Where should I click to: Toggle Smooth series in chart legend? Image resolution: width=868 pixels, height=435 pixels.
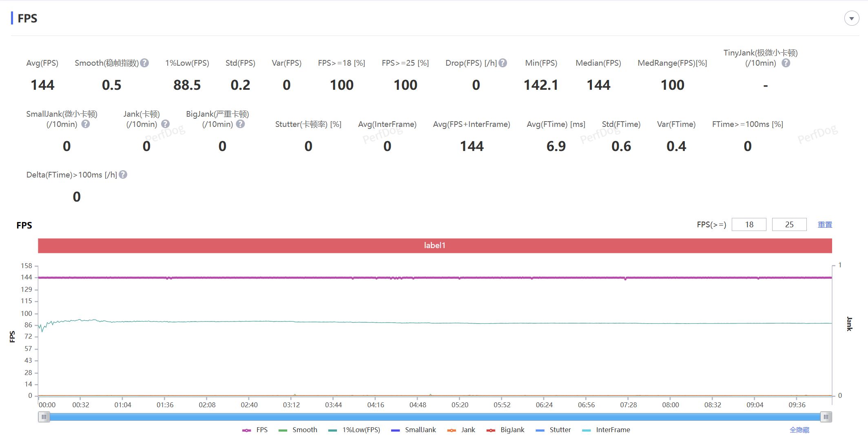point(298,430)
